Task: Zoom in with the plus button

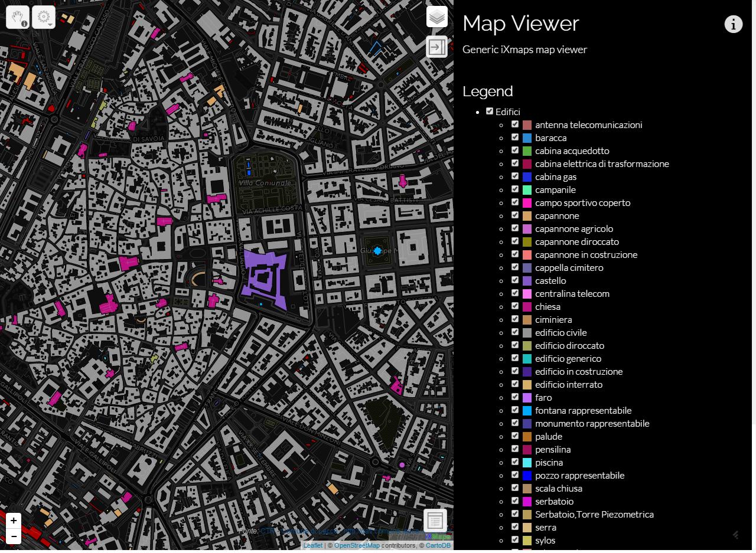Action: tap(14, 521)
